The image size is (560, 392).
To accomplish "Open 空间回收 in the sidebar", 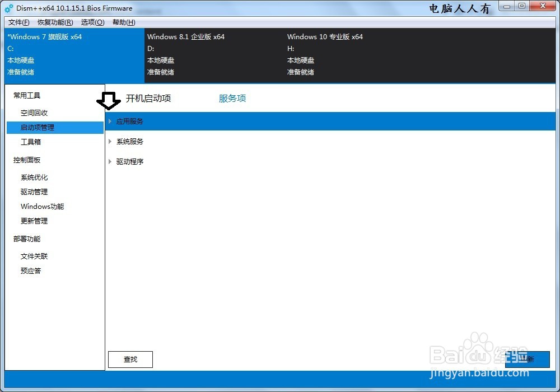I will 34,113.
